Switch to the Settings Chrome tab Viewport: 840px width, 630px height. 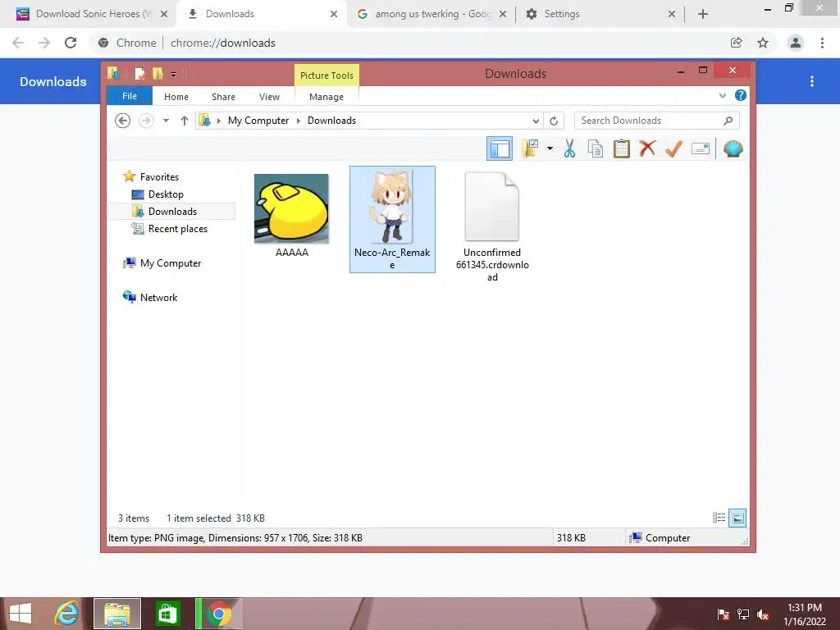[x=598, y=14]
